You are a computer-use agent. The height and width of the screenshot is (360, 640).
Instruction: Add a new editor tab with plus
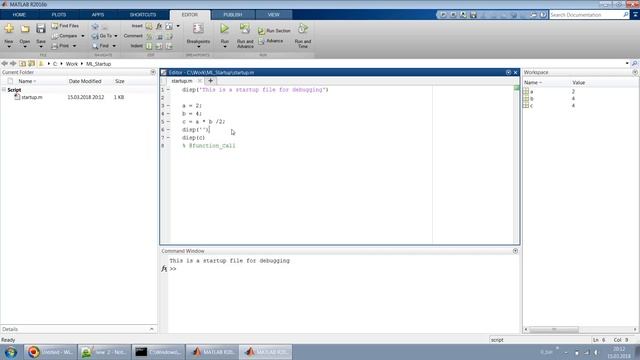coord(211,81)
